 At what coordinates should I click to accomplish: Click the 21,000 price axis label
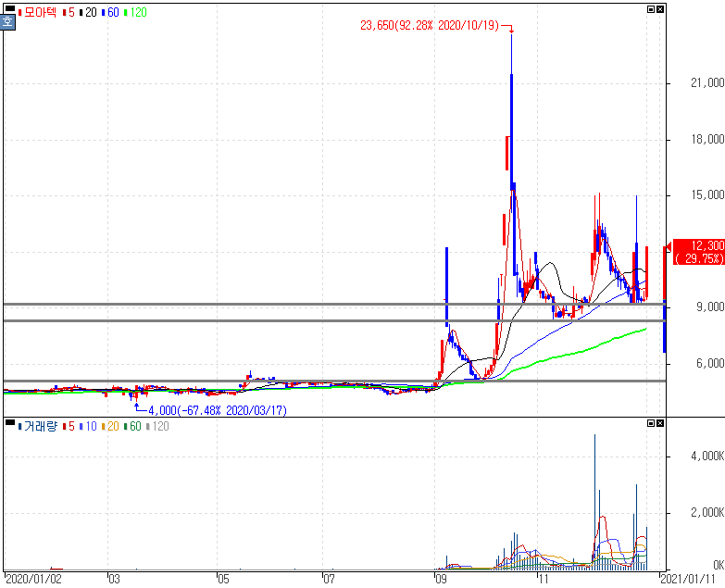click(707, 82)
